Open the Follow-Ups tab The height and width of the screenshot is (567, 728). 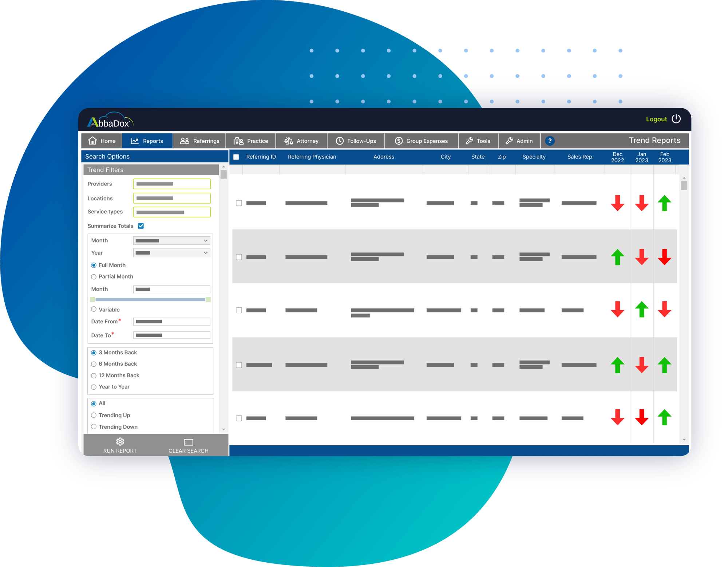pyautogui.click(x=356, y=141)
